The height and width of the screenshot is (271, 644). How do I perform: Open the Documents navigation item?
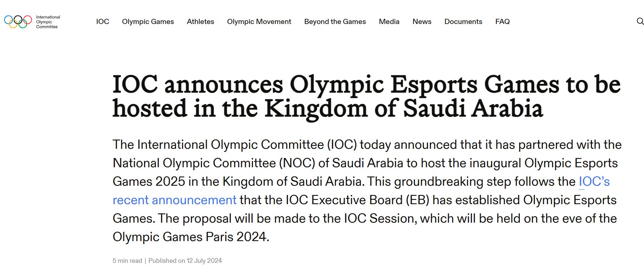point(463,22)
